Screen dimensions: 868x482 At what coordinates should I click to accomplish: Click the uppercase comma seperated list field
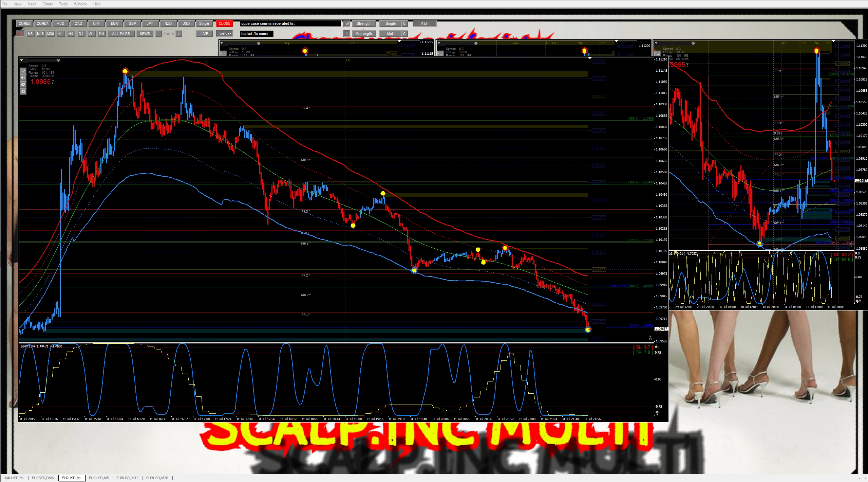coord(291,23)
